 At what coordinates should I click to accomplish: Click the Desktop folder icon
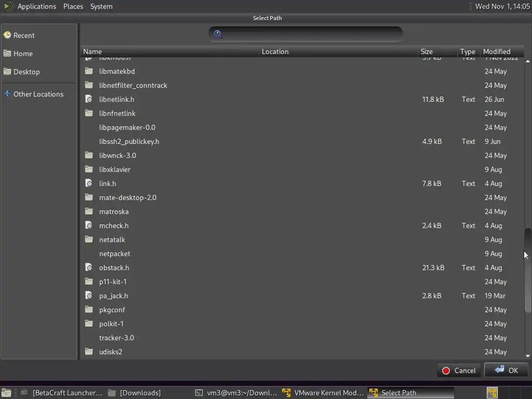click(7, 72)
